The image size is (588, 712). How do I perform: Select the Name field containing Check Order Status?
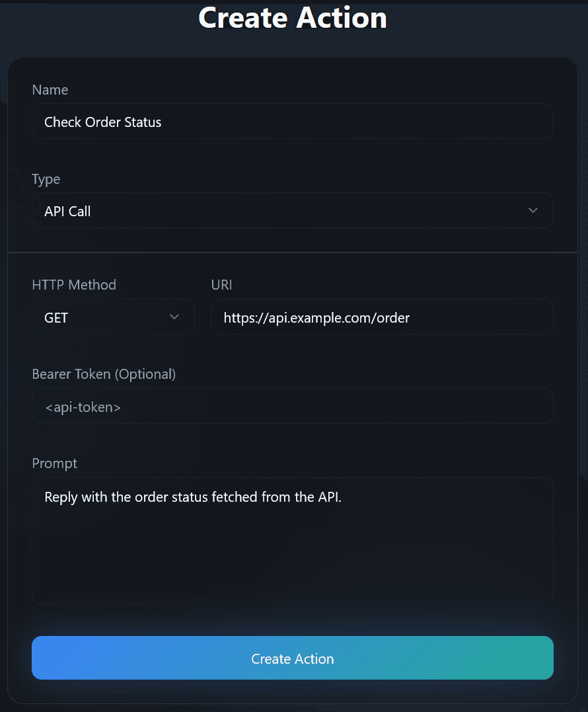[x=293, y=121]
